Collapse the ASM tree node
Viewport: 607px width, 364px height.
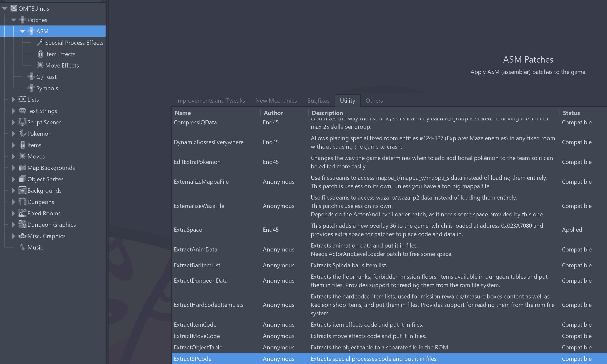(x=22, y=31)
